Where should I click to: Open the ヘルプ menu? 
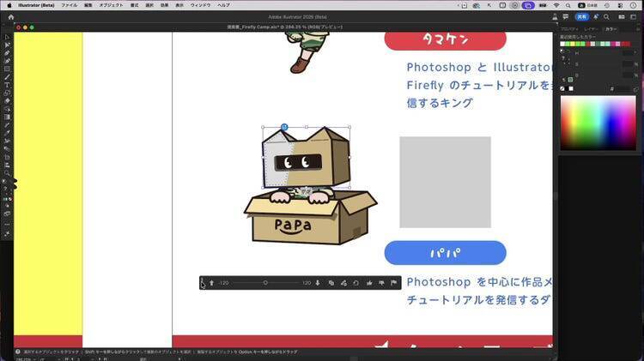click(224, 5)
